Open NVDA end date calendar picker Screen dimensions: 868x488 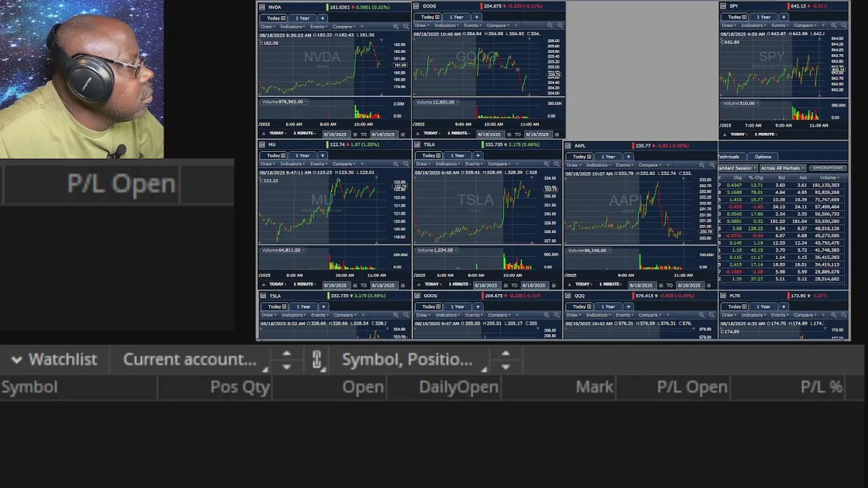tap(403, 134)
